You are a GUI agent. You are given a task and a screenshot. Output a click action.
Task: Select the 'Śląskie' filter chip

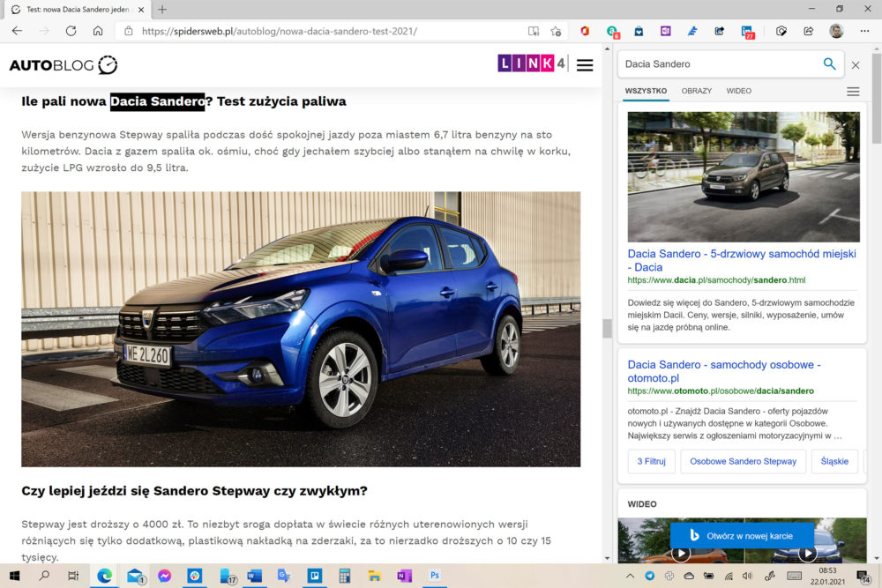point(834,461)
